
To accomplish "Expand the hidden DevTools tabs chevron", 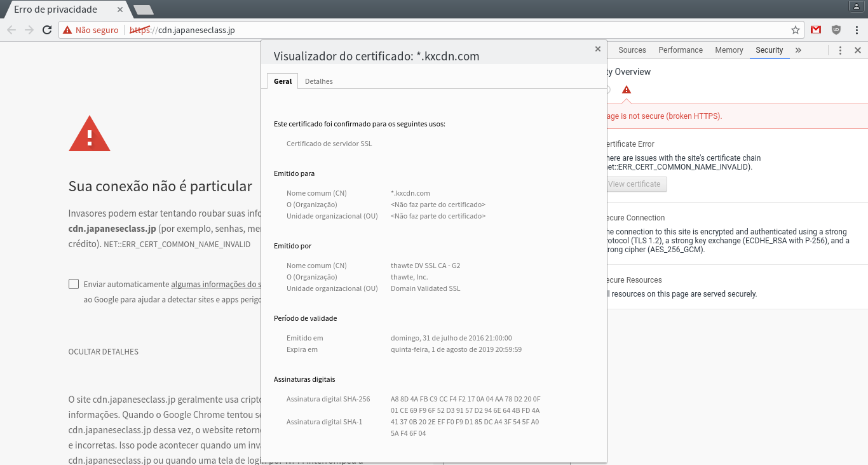I will point(798,50).
